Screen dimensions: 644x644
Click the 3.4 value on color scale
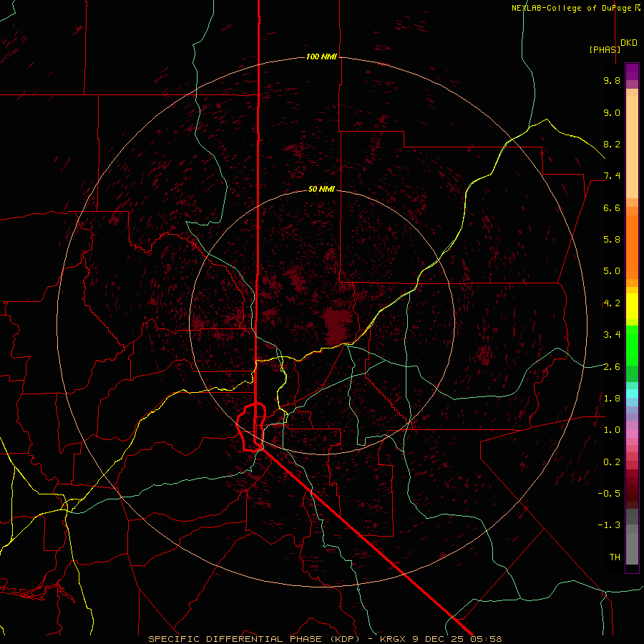click(612, 335)
